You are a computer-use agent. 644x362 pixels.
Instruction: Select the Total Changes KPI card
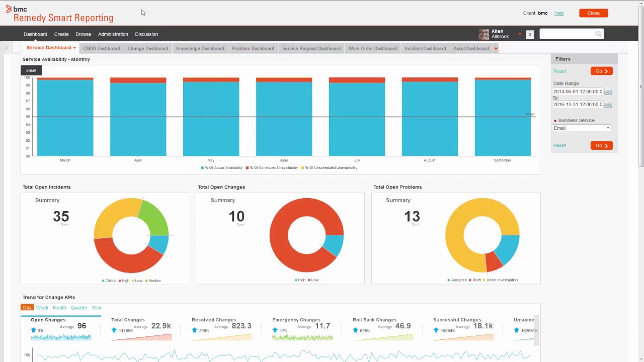[141, 329]
